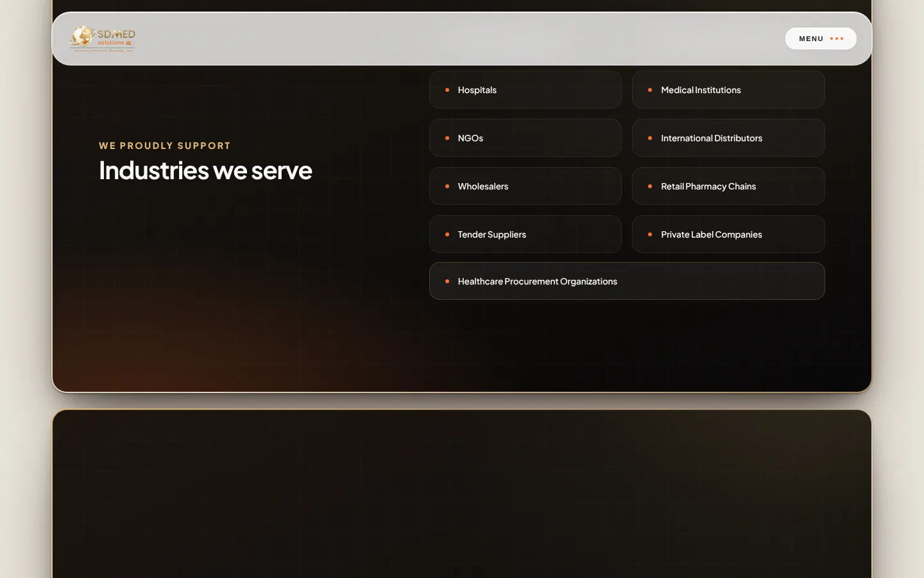The width and height of the screenshot is (924, 578).
Task: Click the "Industries we serve" heading
Action: click(205, 170)
